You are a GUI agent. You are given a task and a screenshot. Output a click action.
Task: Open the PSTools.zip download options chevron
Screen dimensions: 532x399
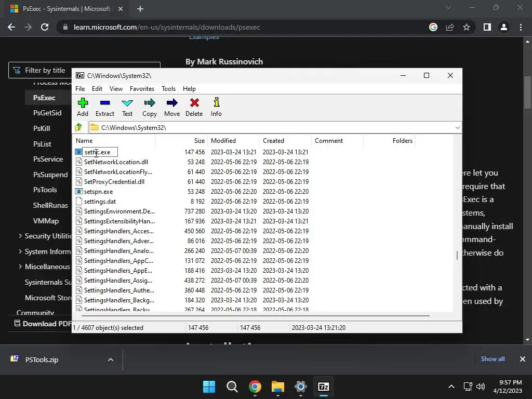coord(111,360)
